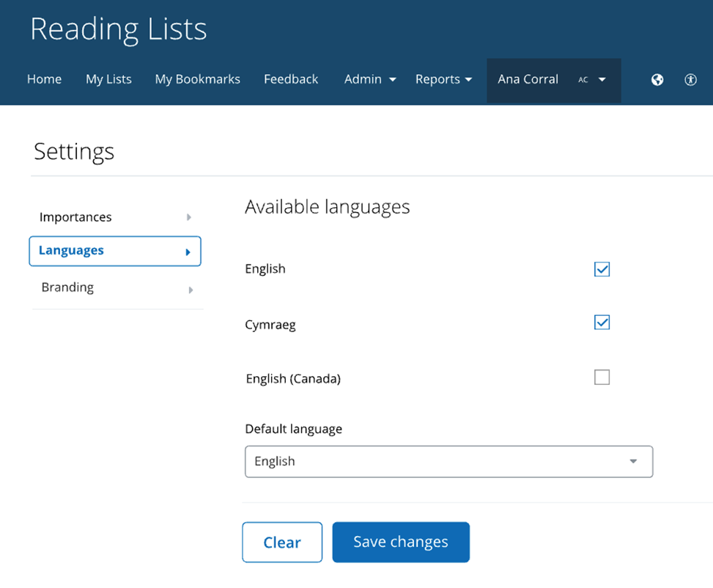The image size is (713, 588).
Task: Click the AC user avatar badge
Action: tap(583, 80)
